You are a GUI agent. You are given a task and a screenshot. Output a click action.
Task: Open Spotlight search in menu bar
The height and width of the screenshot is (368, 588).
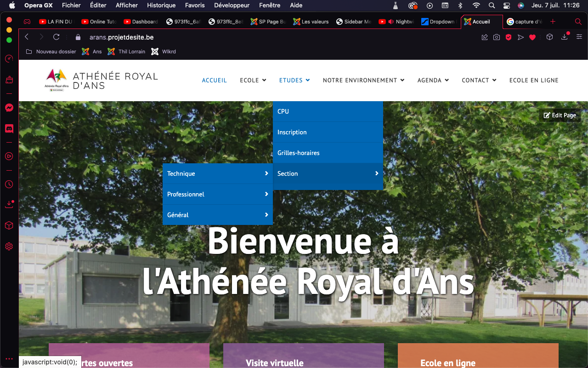[492, 6]
